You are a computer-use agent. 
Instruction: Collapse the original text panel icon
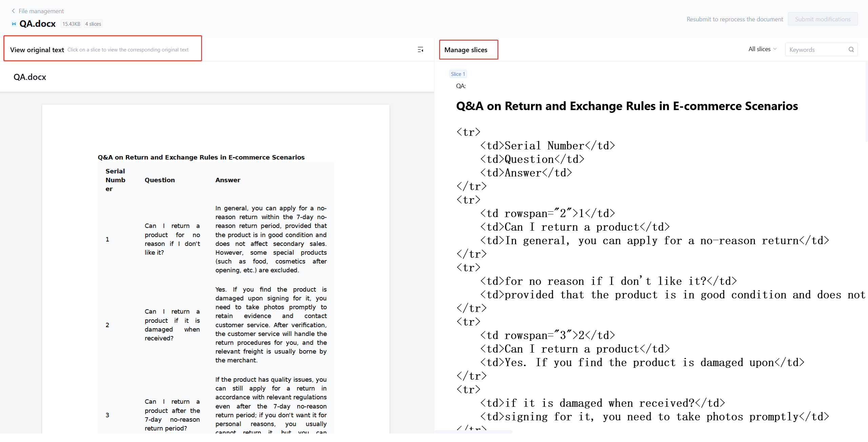pos(420,50)
